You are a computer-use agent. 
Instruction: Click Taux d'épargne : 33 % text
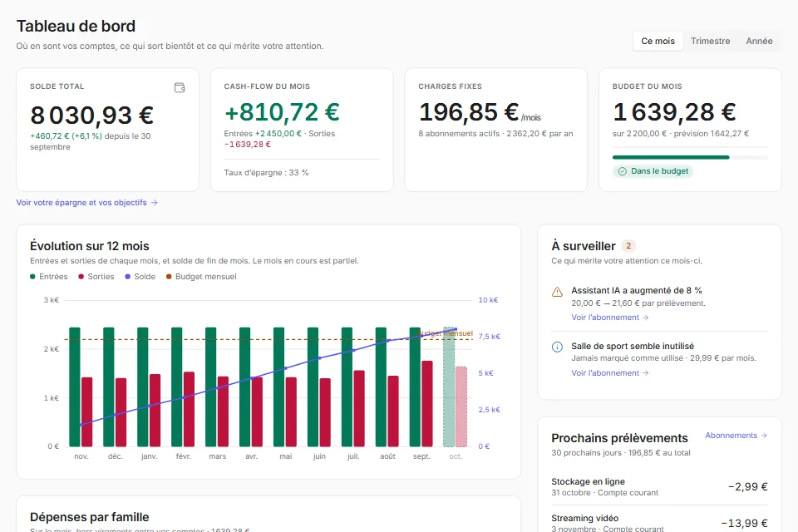pos(266,173)
